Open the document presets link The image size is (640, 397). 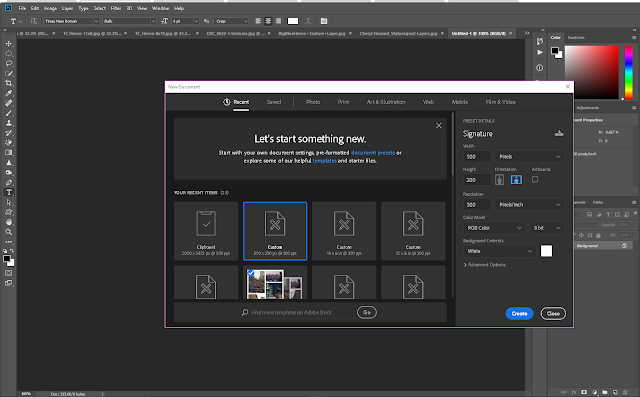(x=373, y=153)
